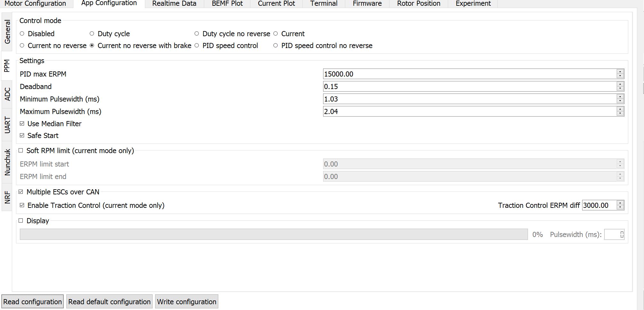Disable Enable Traction Control checkbox
The height and width of the screenshot is (310, 644).
[22, 205]
